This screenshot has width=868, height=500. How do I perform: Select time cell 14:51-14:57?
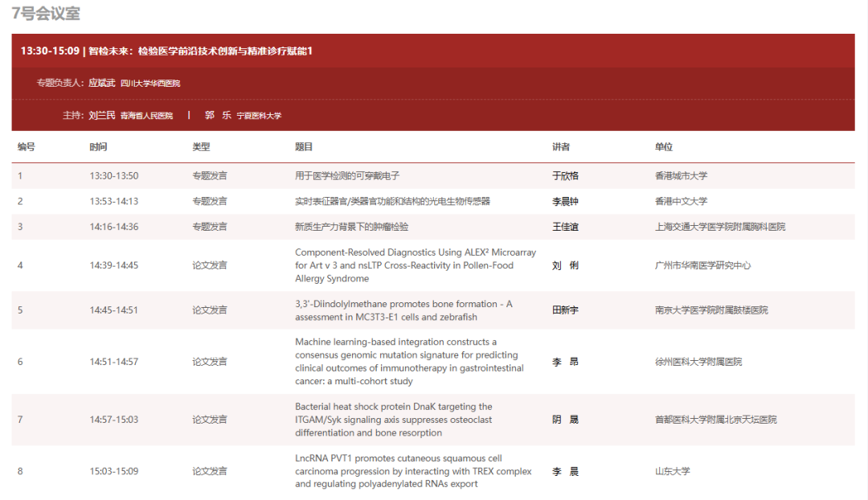(x=114, y=362)
